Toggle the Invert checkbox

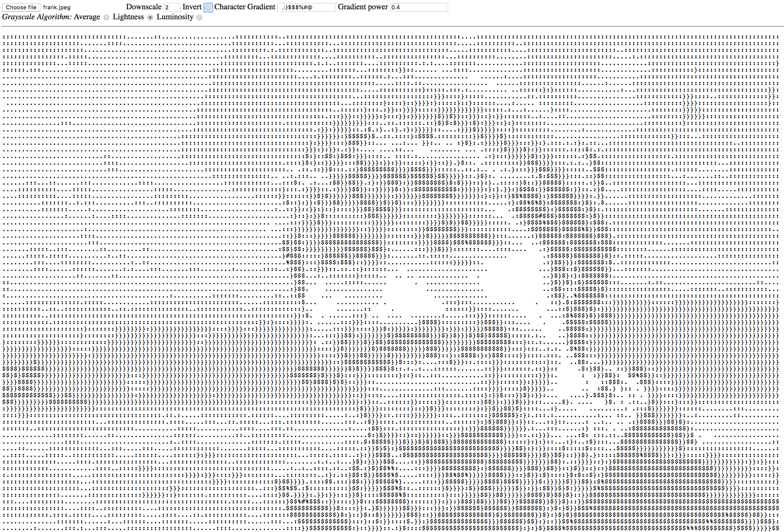[209, 5]
